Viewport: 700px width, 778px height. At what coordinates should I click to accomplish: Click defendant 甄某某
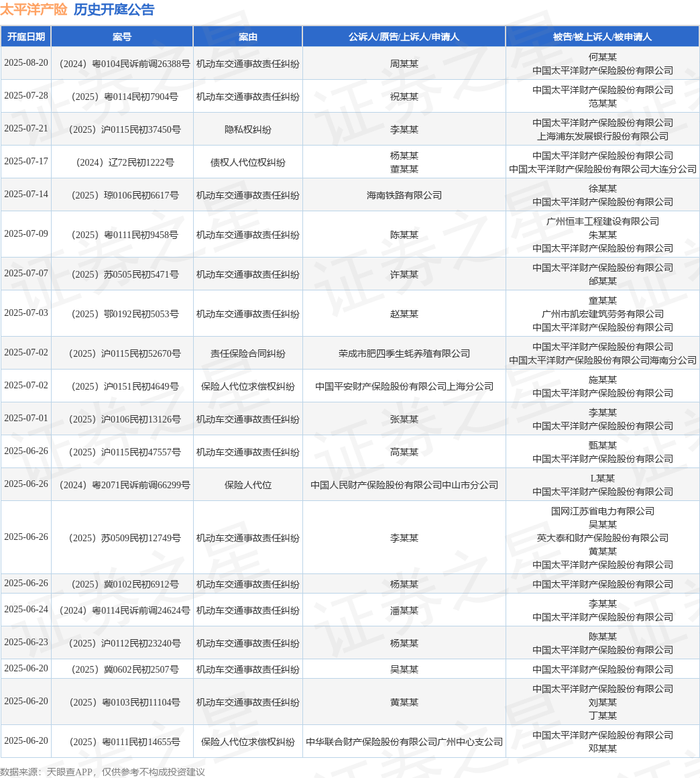tap(602, 445)
